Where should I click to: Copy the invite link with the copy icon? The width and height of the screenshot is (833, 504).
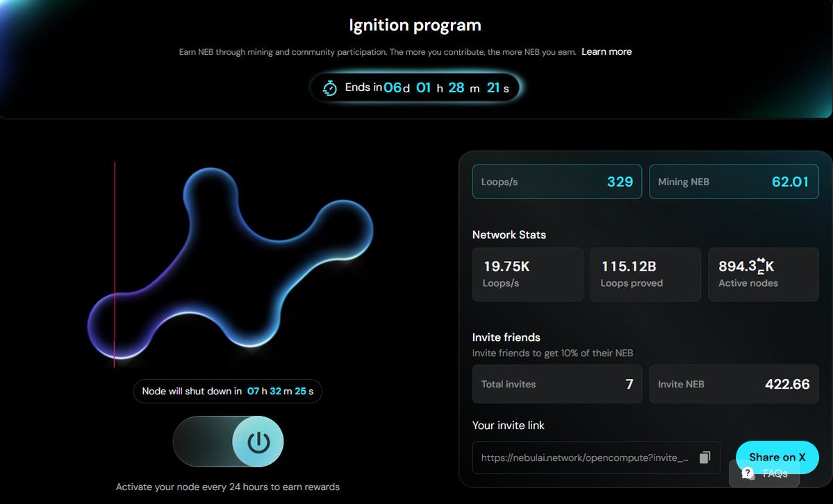[x=704, y=457]
